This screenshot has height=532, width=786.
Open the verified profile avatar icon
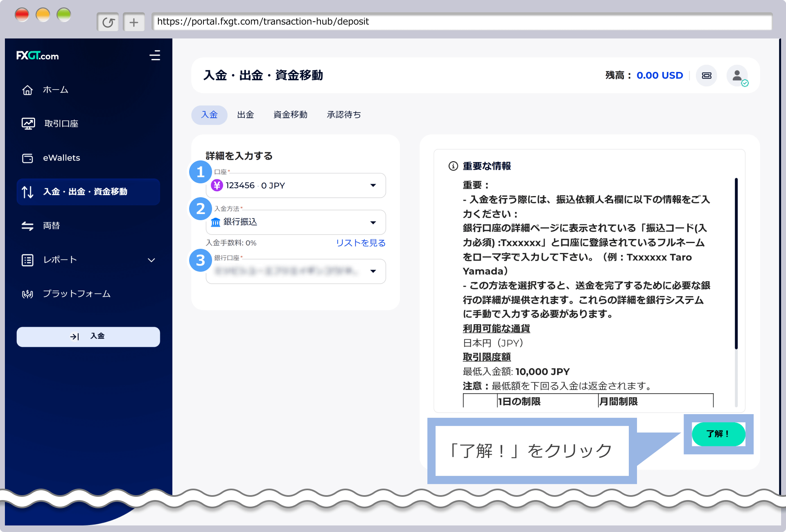(737, 75)
